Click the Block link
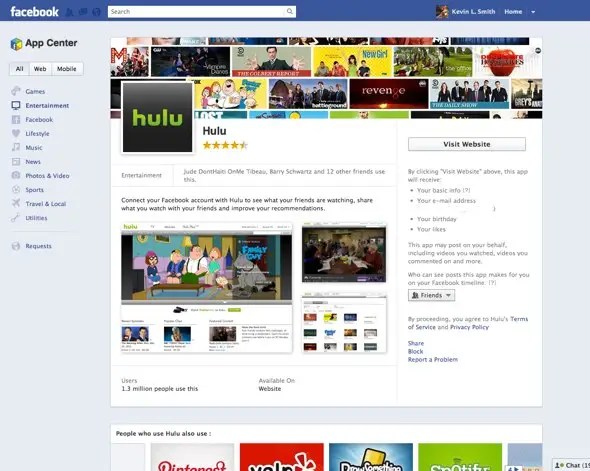 click(415, 351)
